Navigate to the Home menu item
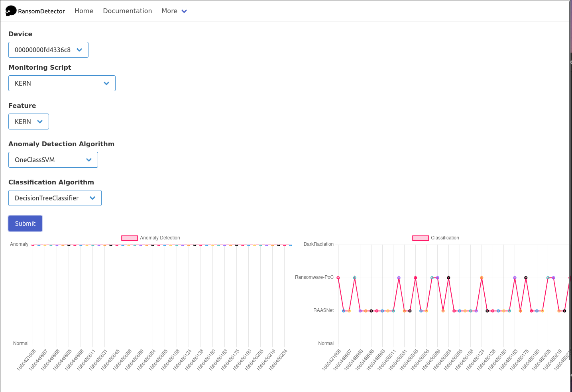 [x=84, y=11]
